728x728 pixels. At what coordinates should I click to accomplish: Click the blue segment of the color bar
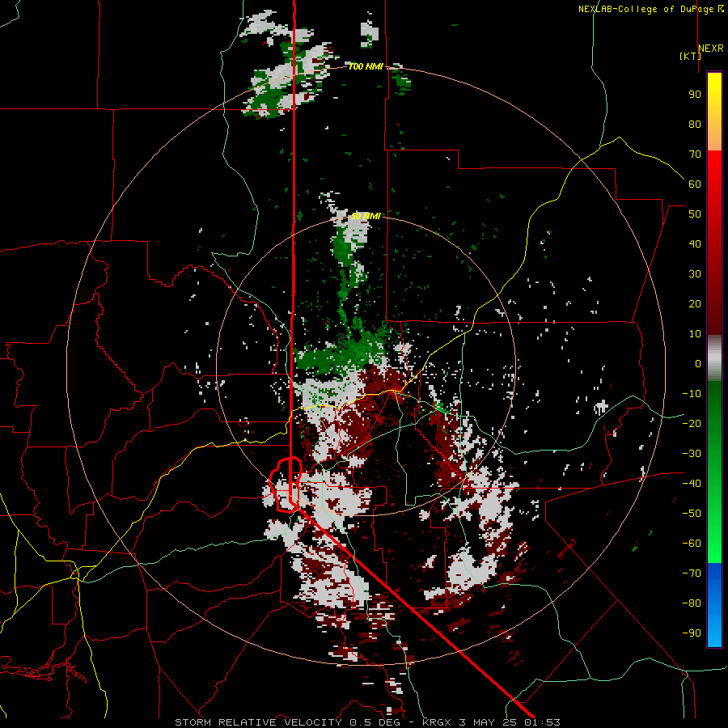714,605
